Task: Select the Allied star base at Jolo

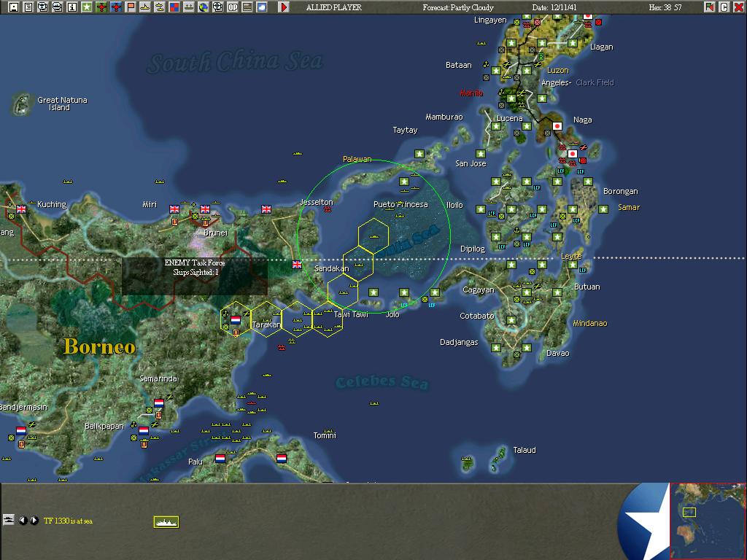Action: click(x=404, y=292)
